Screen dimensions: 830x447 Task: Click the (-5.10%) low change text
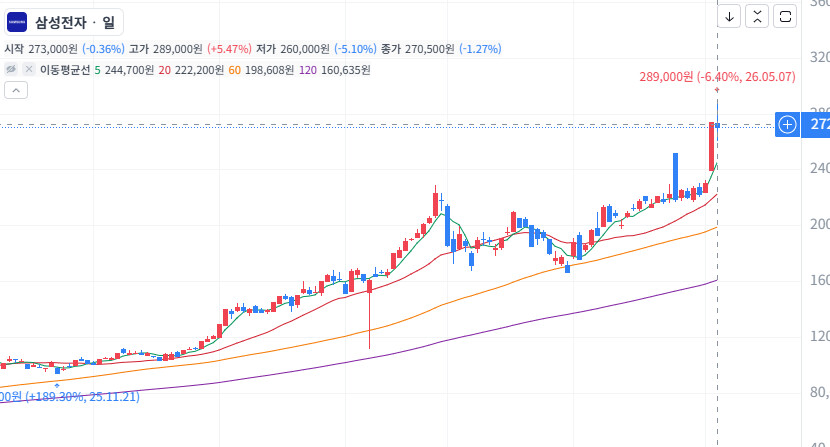[355, 49]
